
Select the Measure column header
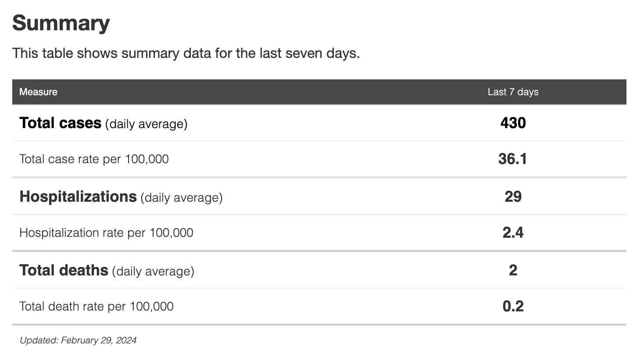pos(38,92)
